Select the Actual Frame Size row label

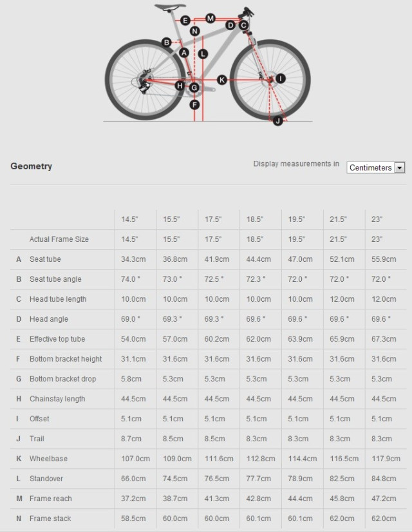pos(59,239)
